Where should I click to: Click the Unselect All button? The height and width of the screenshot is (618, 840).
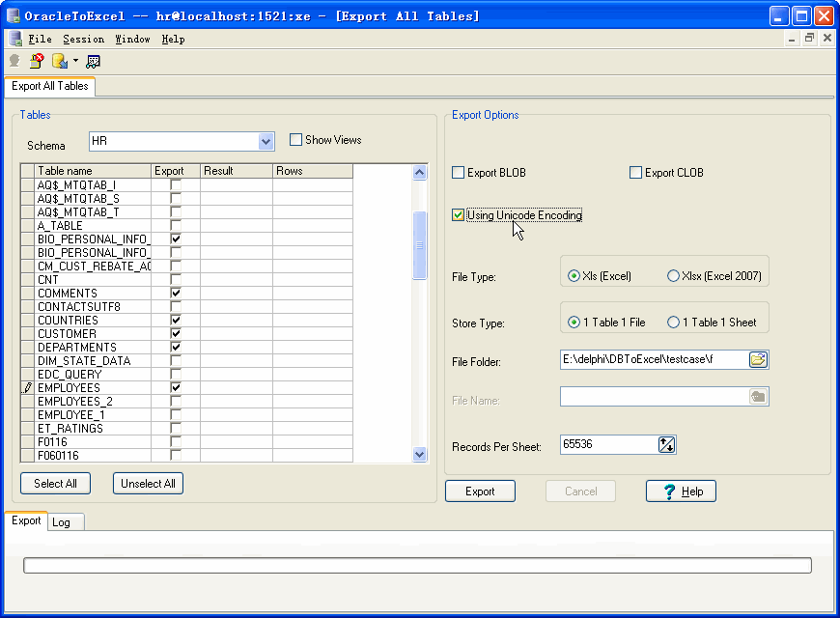(x=148, y=484)
